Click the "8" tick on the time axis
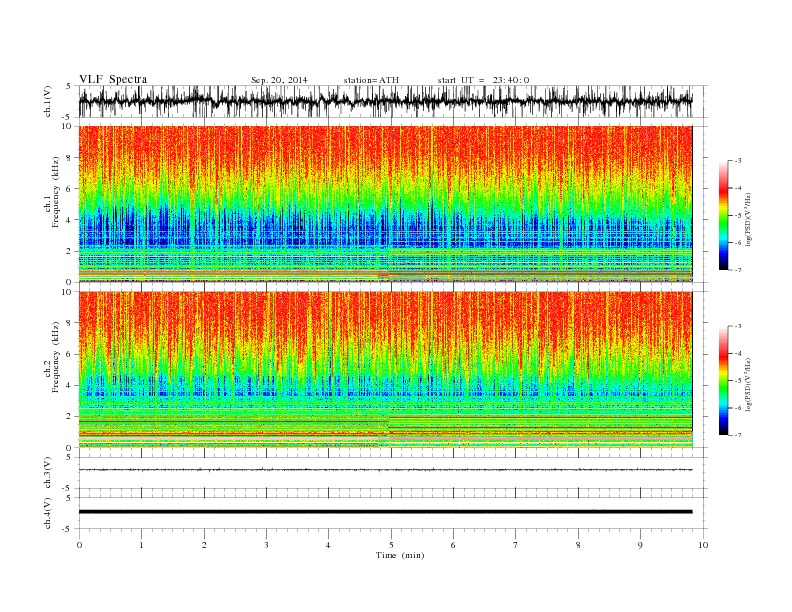This screenshot has height=612, width=792. click(578, 545)
